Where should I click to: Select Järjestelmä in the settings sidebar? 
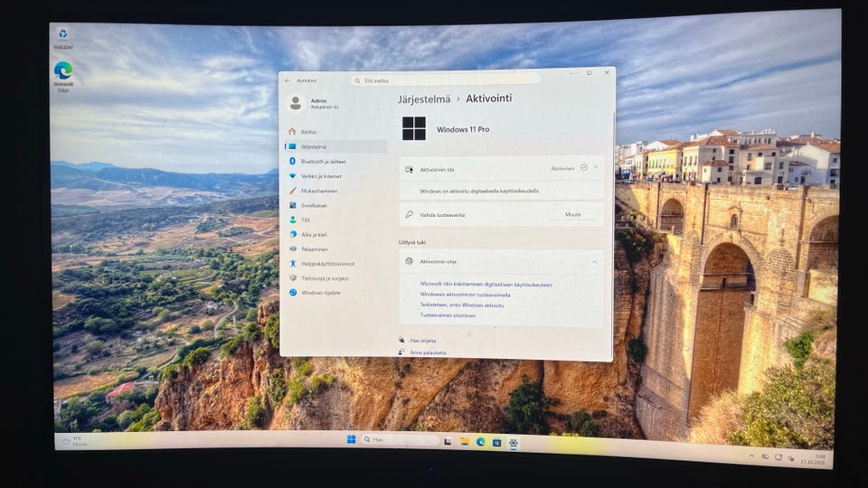tap(335, 146)
